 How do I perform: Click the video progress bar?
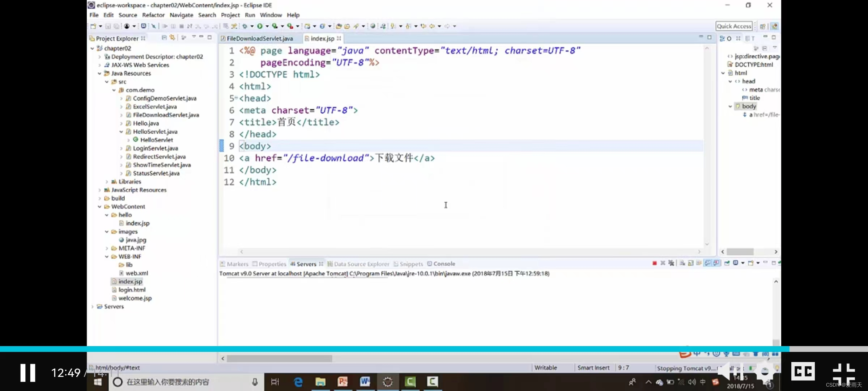434,349
